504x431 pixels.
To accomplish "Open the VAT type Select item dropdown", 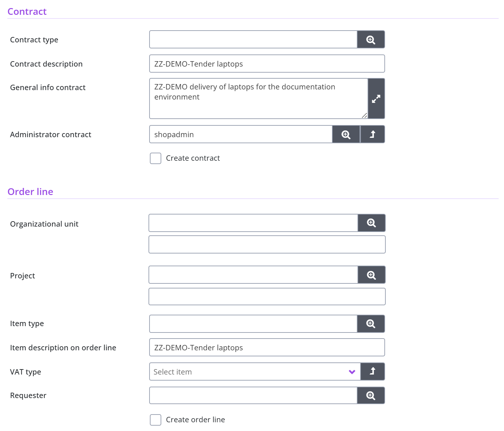I will pos(255,372).
